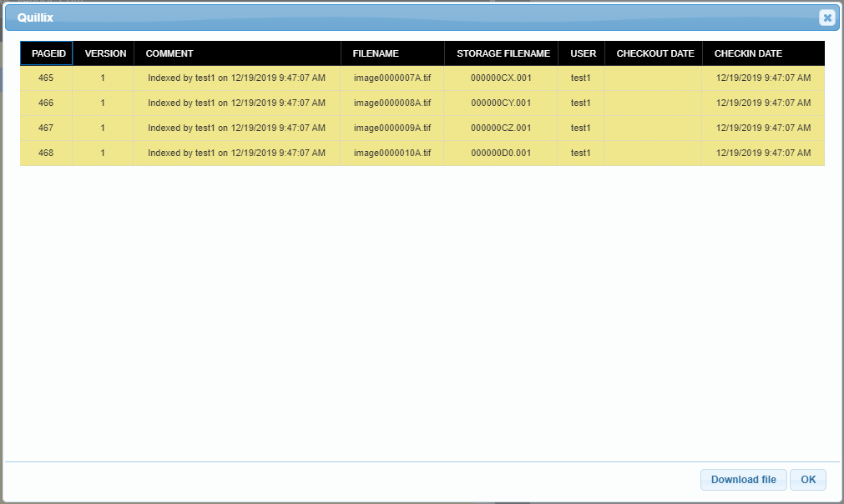
Task: Click the Download file button
Action: pos(743,480)
